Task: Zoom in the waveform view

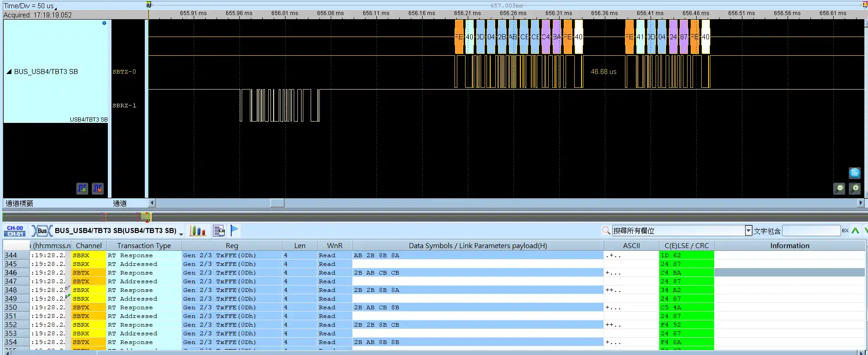Action: pyautogui.click(x=855, y=188)
